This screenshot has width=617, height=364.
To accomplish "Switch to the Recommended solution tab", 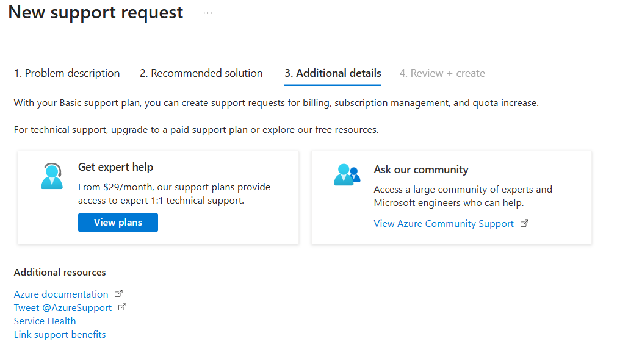I will (x=201, y=73).
